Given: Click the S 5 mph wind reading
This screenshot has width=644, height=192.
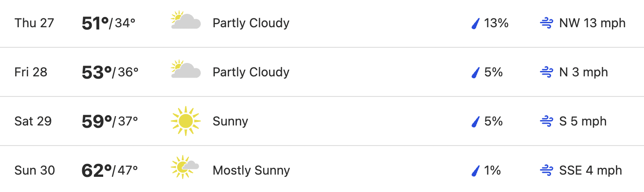Looking at the screenshot, I should tap(583, 121).
